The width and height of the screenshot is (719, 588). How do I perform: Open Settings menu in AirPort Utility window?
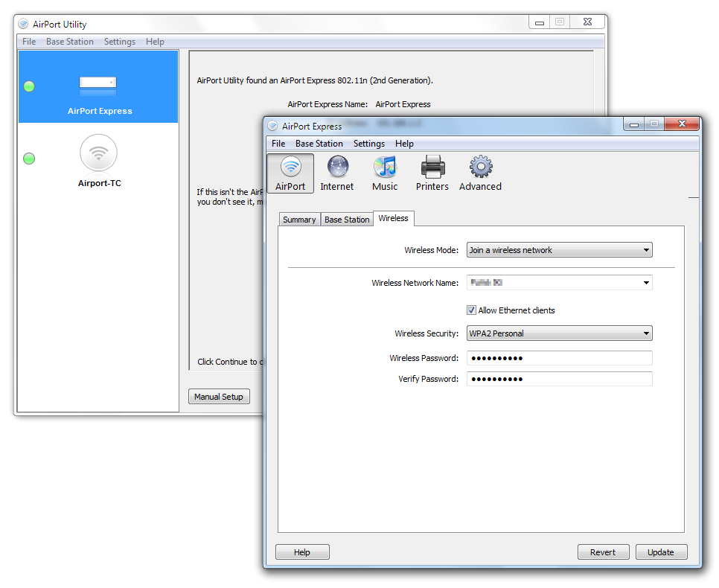click(x=120, y=41)
